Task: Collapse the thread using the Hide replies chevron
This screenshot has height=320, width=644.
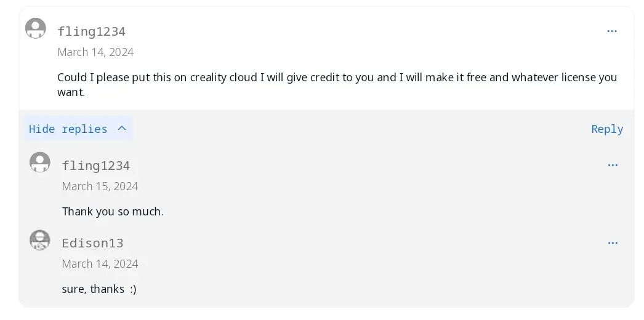Action: click(x=121, y=129)
